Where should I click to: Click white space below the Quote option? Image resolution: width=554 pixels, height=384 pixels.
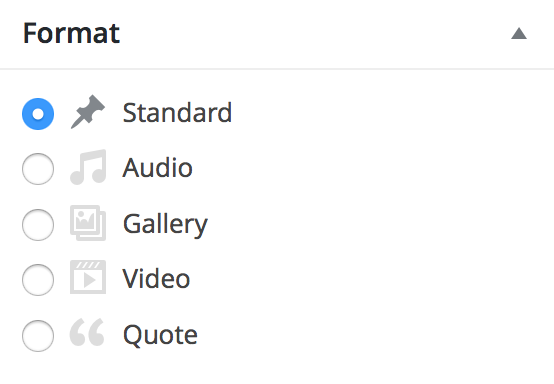click(277, 369)
